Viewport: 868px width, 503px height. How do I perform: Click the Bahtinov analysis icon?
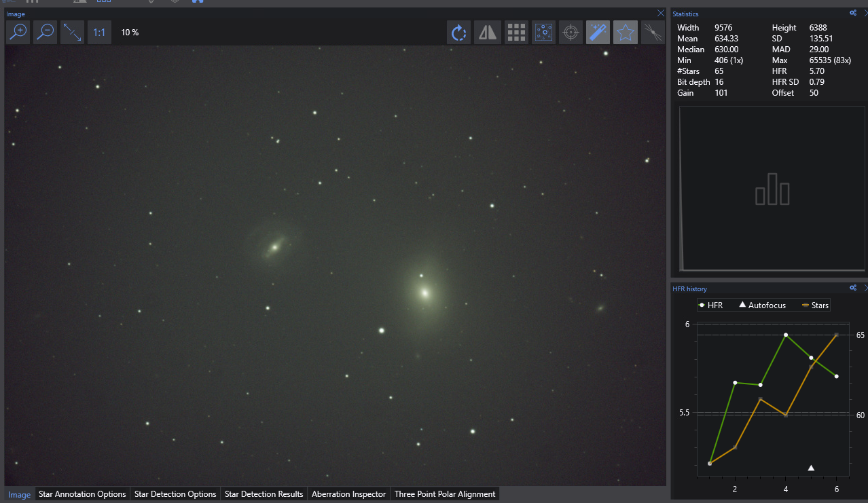653,32
